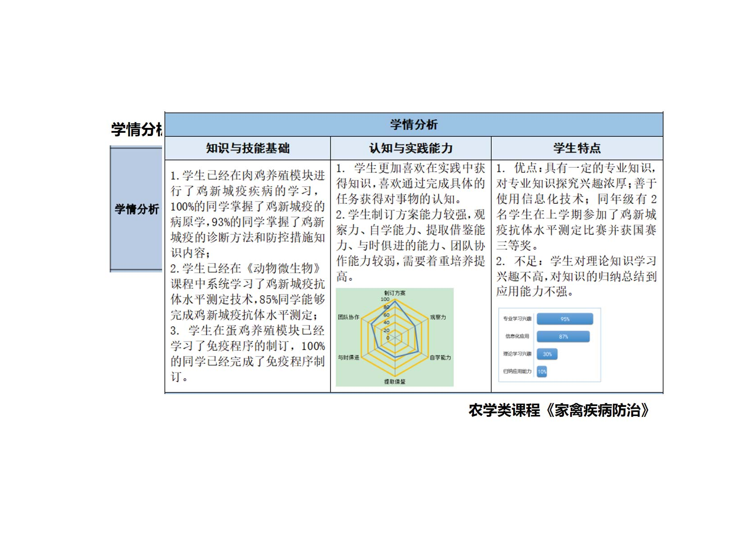The width and height of the screenshot is (756, 534).
Task: Click paragraph starting 1.学生已经在肉鸡养殖模块
Action: (247, 214)
